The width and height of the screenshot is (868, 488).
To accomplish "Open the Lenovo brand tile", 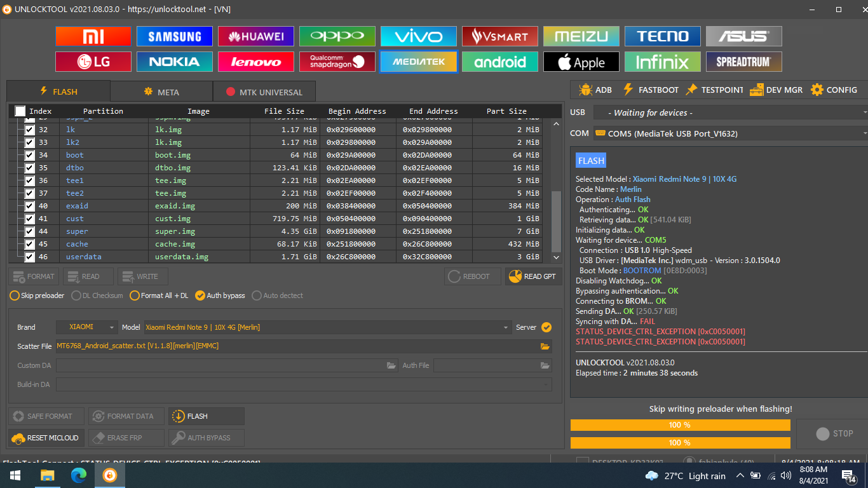I will [x=255, y=62].
